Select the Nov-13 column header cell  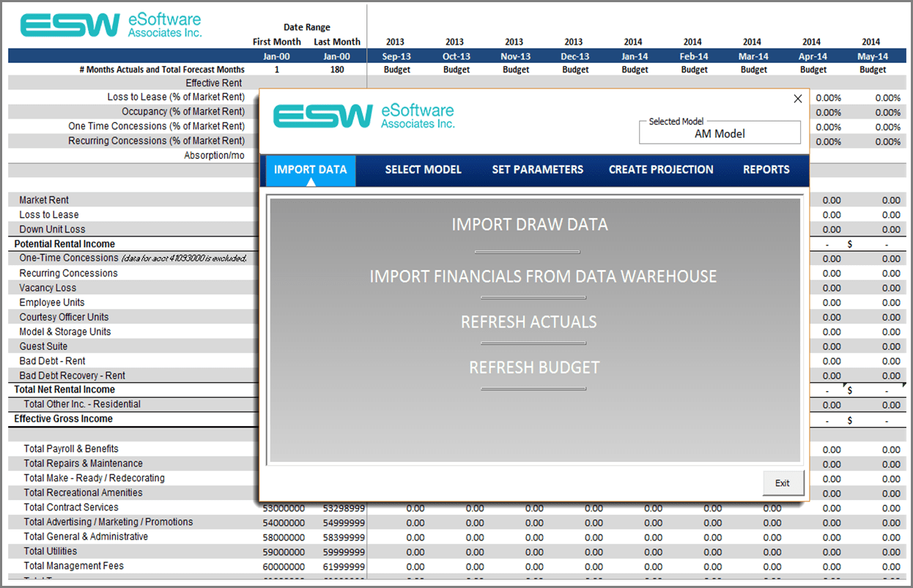[x=515, y=56]
